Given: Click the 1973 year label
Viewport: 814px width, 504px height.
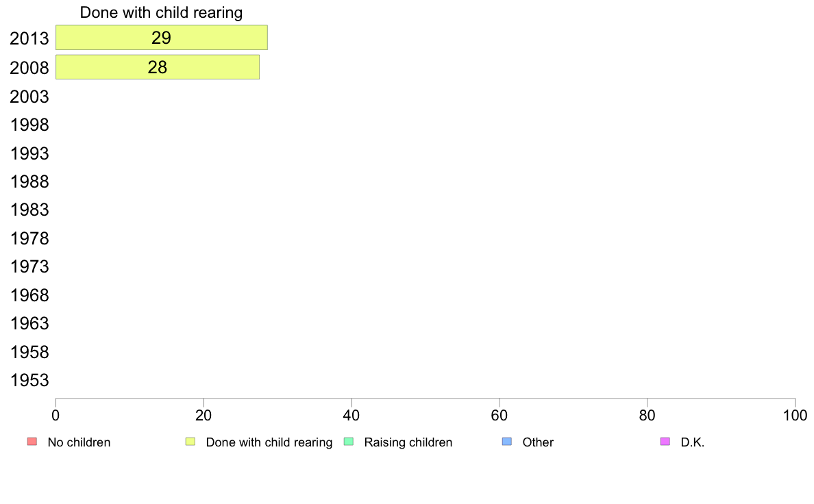Looking at the screenshot, I should 29,267.
